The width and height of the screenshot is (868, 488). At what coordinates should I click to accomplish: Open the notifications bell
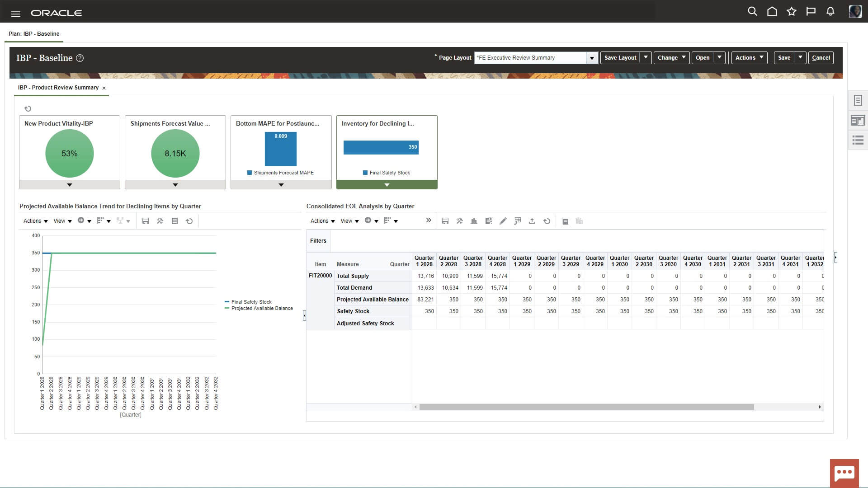[x=830, y=12]
